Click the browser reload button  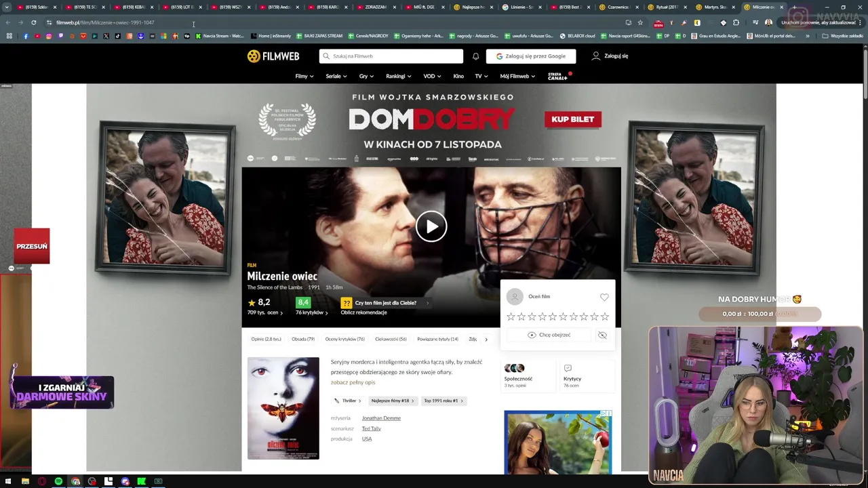(x=33, y=22)
